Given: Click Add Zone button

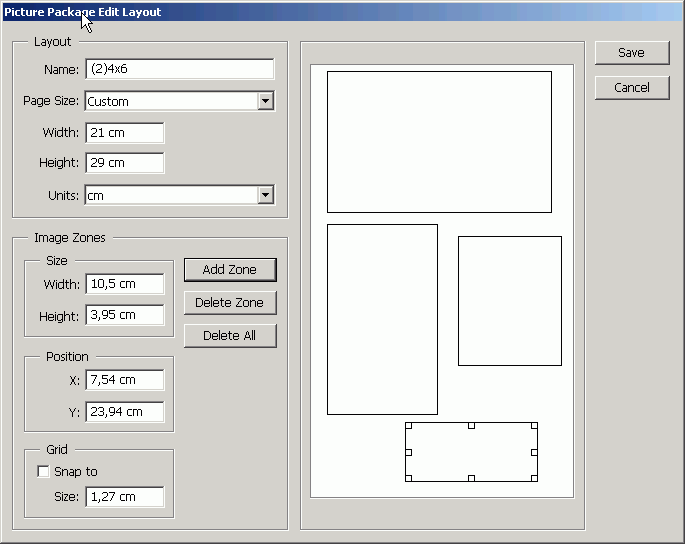Looking at the screenshot, I should click(x=230, y=270).
